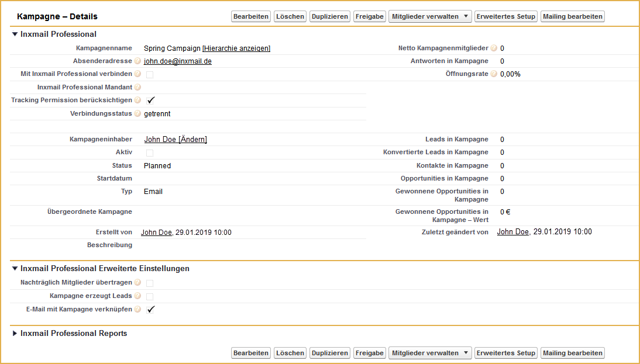The image size is (640, 364).
Task: Open Mitglieder verwalten dropdown below the Reports section
Action: (x=430, y=353)
